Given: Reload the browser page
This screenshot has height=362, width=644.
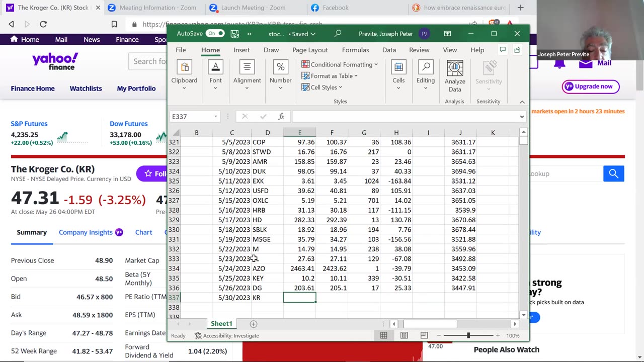Looking at the screenshot, I should coord(43,24).
